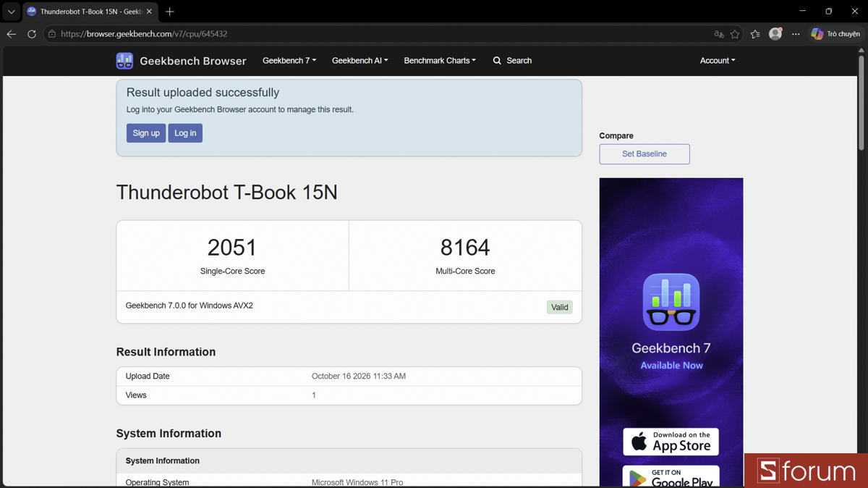Viewport: 868px width, 488px height.
Task: Click the Views row label
Action: tap(136, 395)
